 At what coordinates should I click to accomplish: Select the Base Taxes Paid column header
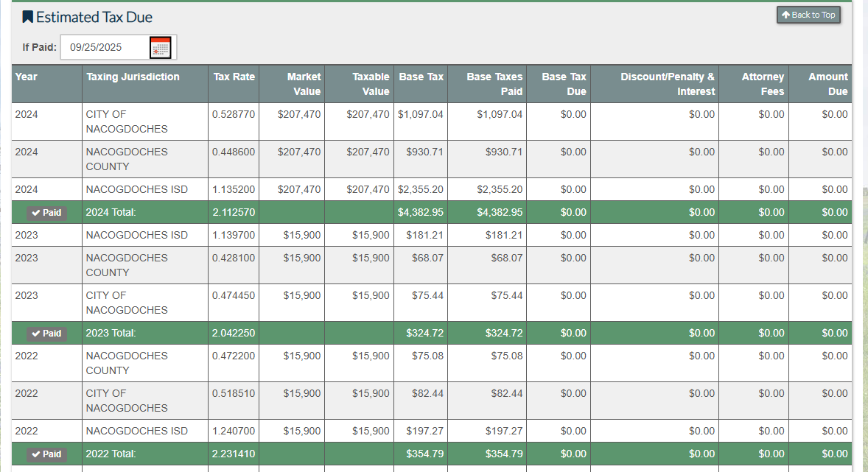coord(494,84)
